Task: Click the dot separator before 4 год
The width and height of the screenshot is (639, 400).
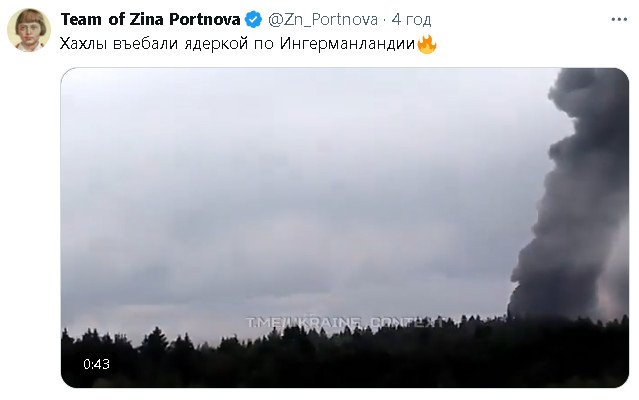Action: (384, 20)
